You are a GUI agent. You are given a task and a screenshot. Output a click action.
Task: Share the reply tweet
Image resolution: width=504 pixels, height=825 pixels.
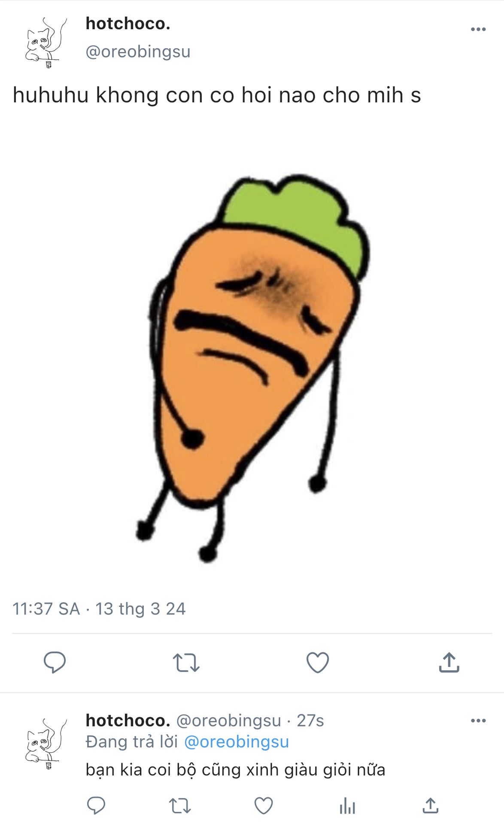pyautogui.click(x=431, y=805)
